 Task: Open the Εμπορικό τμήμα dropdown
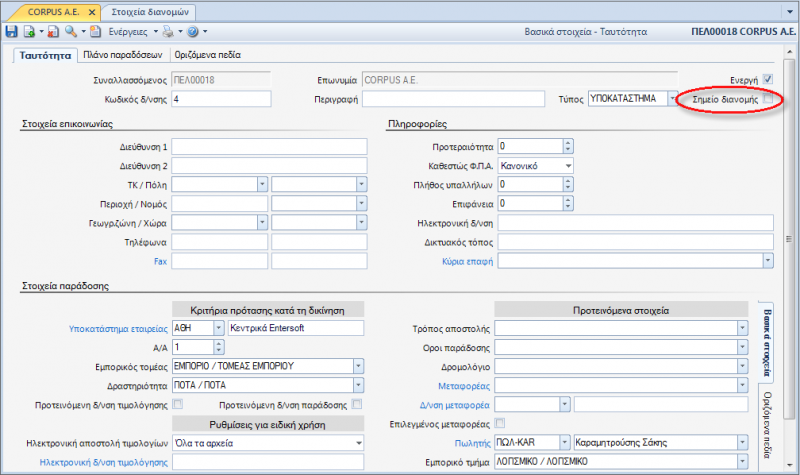click(x=743, y=461)
